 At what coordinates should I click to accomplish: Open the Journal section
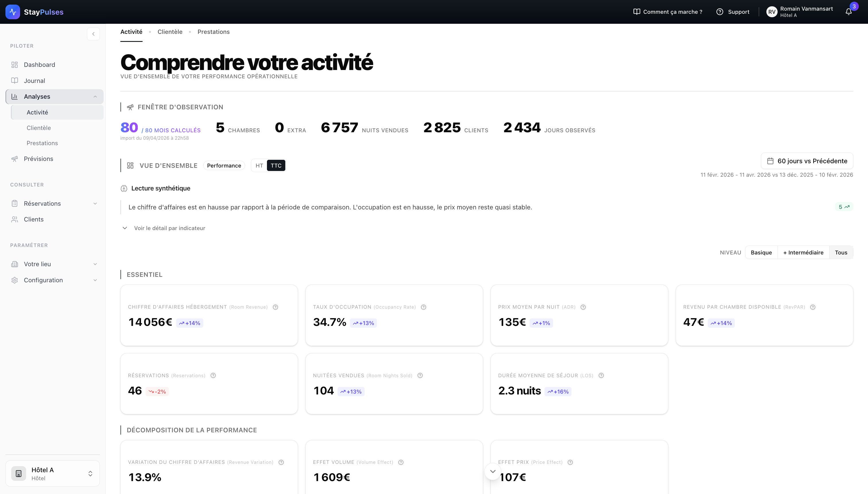tap(34, 80)
